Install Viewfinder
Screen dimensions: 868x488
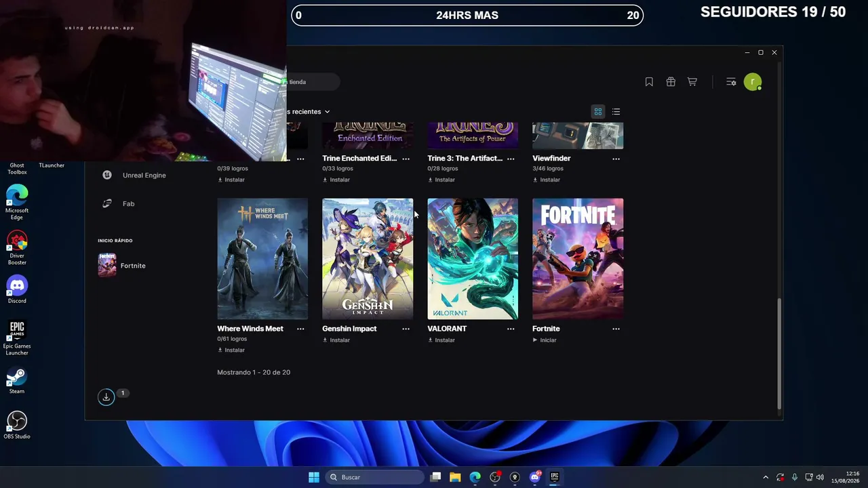(546, 180)
